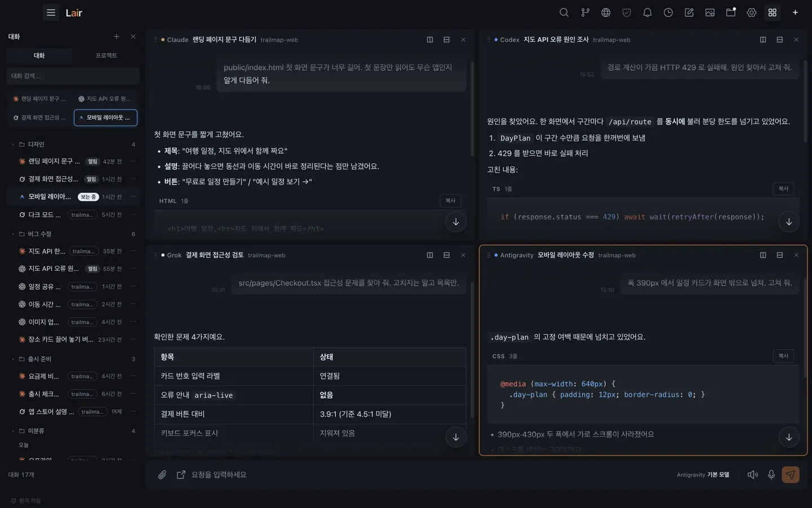Click the orange send message button
The width and height of the screenshot is (812, 508).
[x=791, y=475]
